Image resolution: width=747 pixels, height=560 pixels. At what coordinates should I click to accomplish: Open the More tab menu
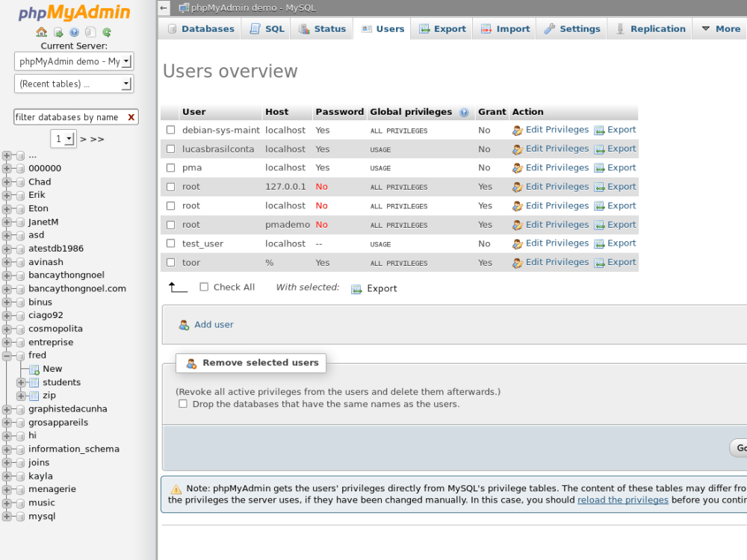722,28
